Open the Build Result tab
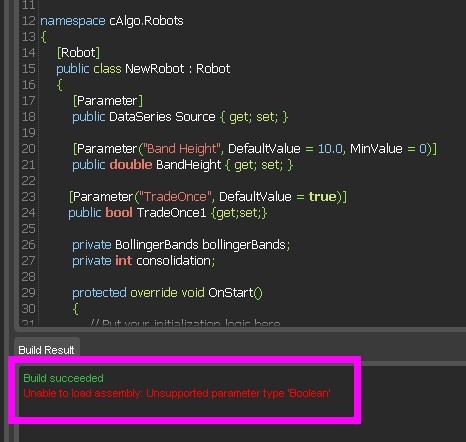This screenshot has width=466, height=442. (x=46, y=350)
